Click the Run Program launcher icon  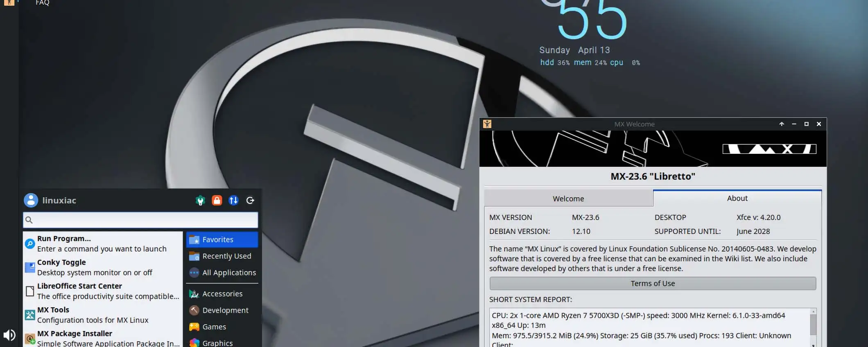coord(30,243)
